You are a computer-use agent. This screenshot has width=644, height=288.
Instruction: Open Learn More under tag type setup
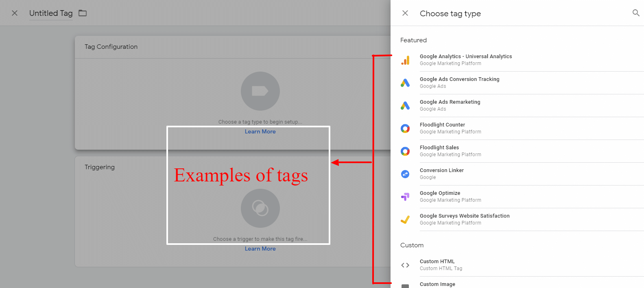click(x=260, y=131)
